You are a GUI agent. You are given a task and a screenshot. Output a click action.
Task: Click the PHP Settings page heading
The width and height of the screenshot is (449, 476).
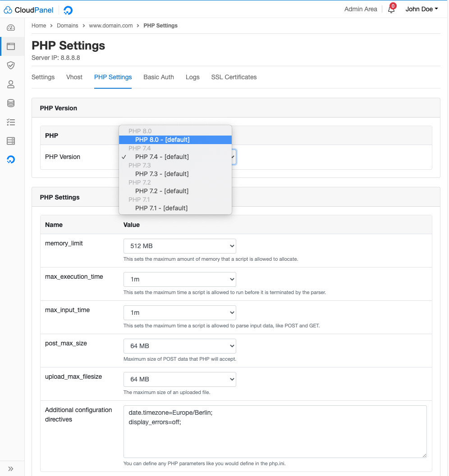coord(69,45)
